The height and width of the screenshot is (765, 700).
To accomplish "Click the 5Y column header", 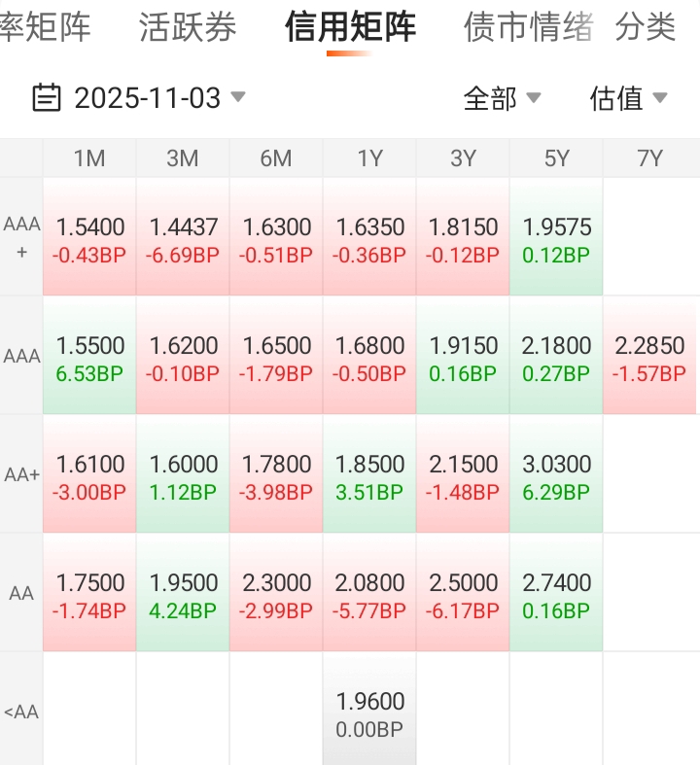I will pyautogui.click(x=556, y=158).
